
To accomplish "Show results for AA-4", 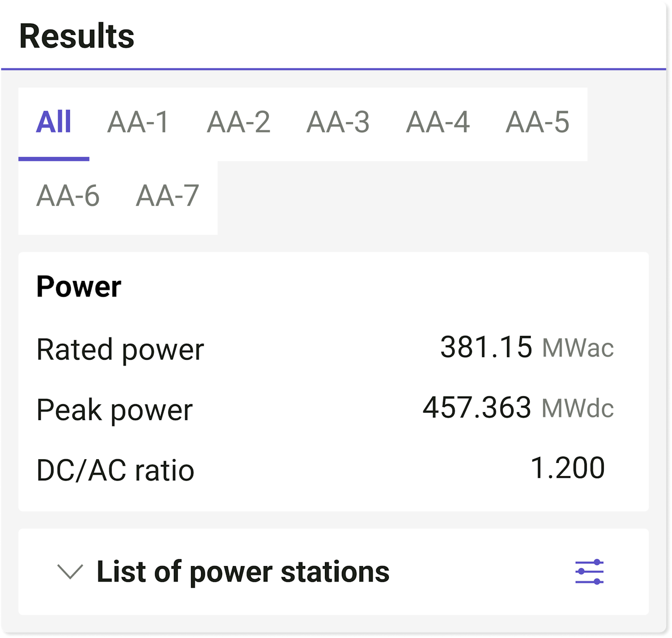I will pos(438,123).
